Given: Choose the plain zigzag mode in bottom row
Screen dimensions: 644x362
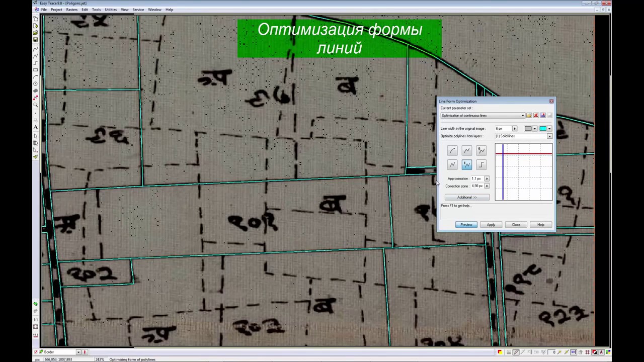Looking at the screenshot, I should click(452, 165).
